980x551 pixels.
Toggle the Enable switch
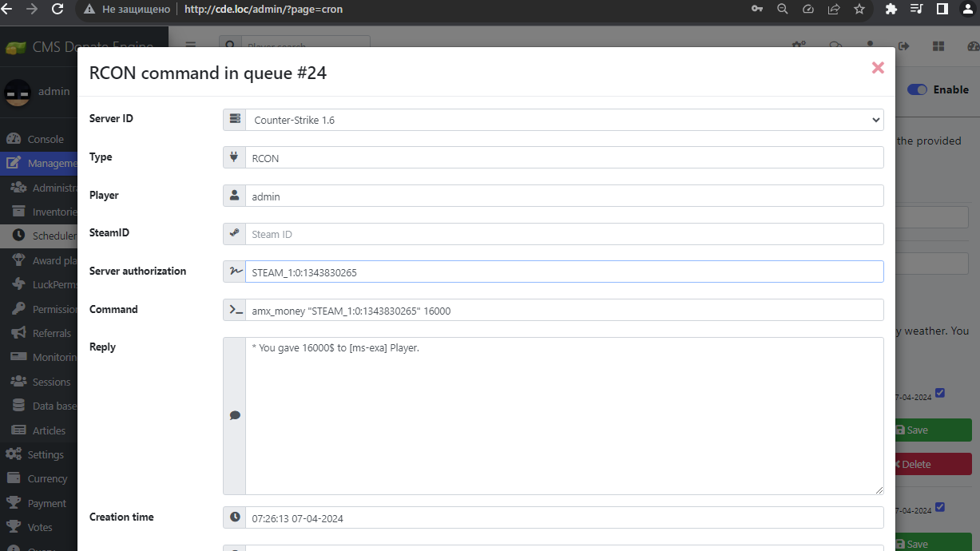[917, 89]
